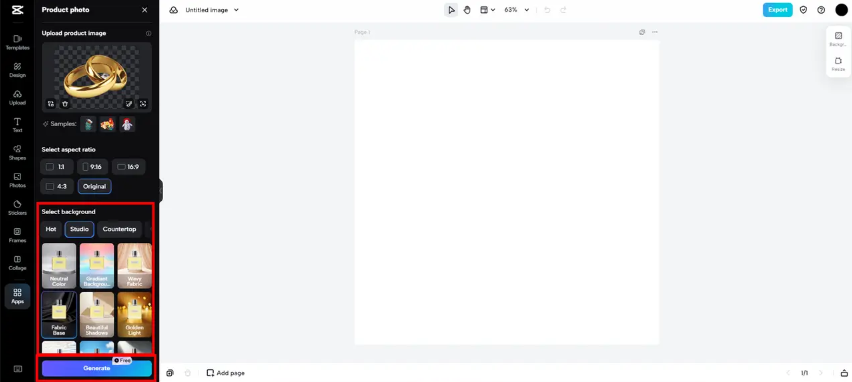
Task: Activate the Hand pan tool
Action: click(467, 10)
